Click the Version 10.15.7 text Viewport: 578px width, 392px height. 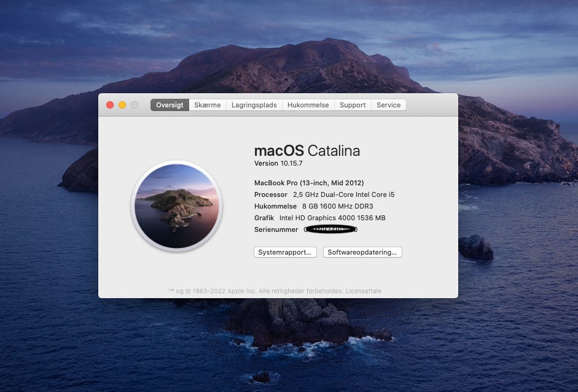278,163
